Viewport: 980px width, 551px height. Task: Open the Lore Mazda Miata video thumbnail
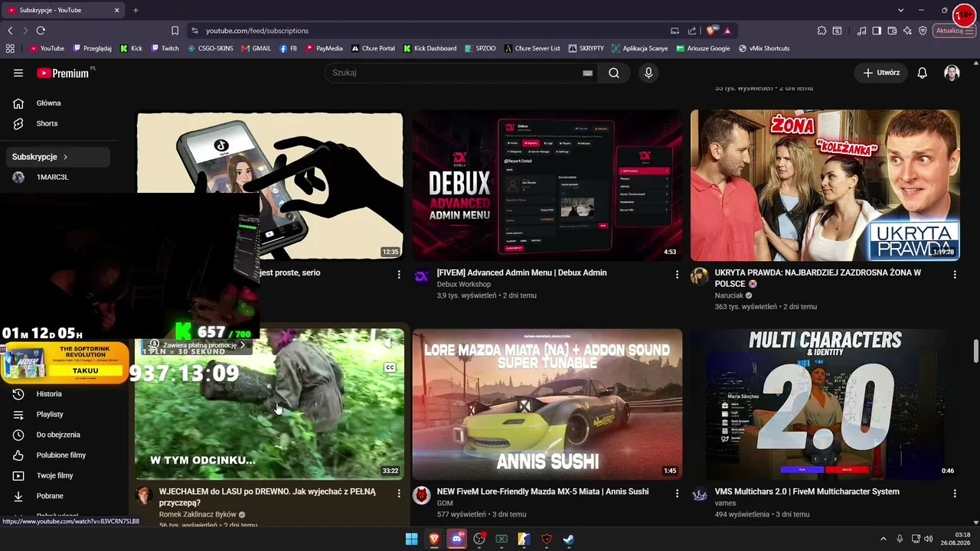(x=547, y=404)
